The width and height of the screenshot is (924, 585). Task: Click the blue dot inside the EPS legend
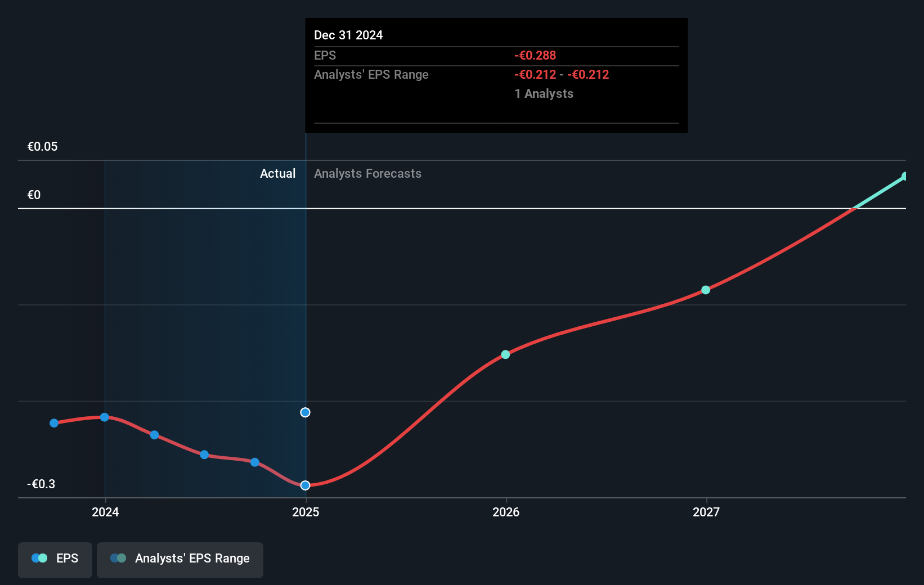pyautogui.click(x=35, y=557)
